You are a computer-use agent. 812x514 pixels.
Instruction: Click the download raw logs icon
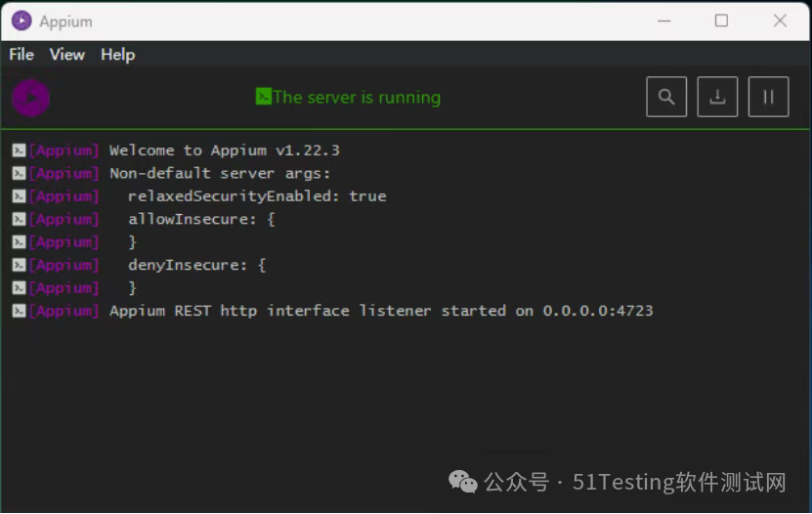(x=717, y=97)
